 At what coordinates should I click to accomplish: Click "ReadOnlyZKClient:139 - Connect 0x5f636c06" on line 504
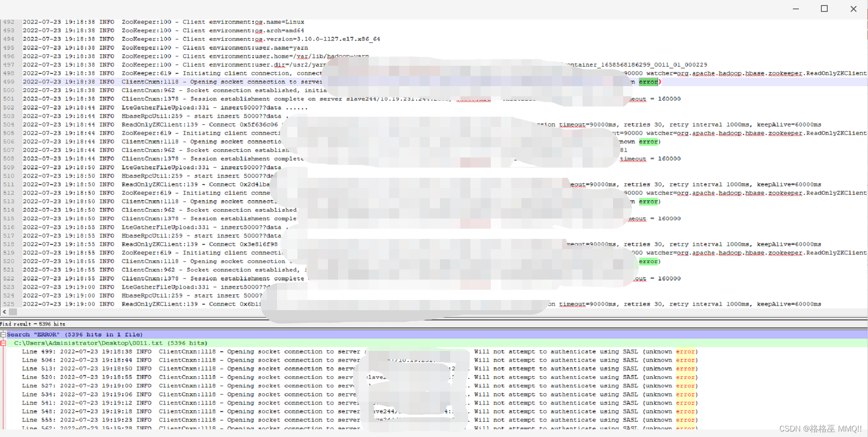click(200, 125)
